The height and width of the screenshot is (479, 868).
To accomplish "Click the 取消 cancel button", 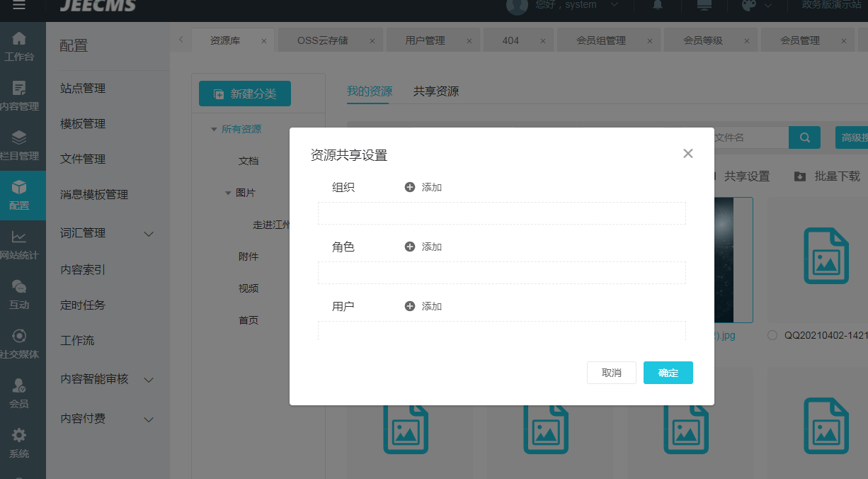I will pyautogui.click(x=611, y=373).
